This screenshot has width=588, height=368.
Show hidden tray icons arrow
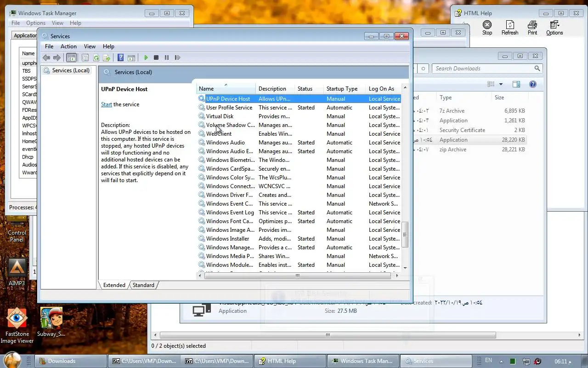click(501, 361)
